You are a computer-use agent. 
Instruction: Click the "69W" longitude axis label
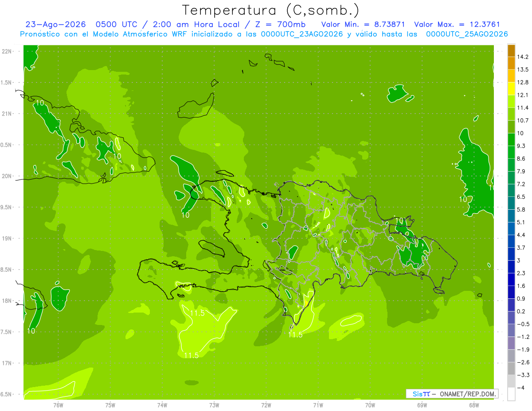[x=422, y=405]
